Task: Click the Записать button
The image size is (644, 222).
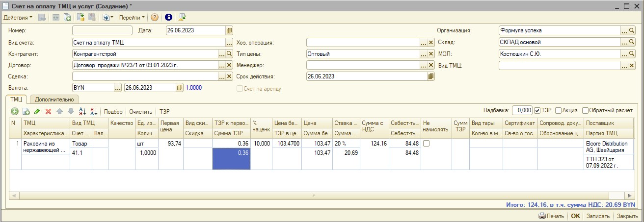Action: pos(598,216)
